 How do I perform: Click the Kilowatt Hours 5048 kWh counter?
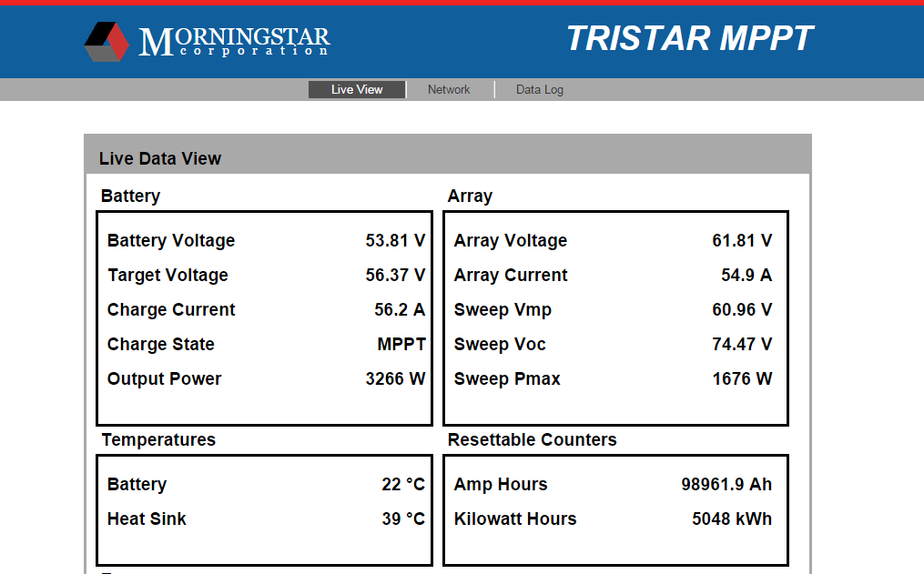pos(732,519)
